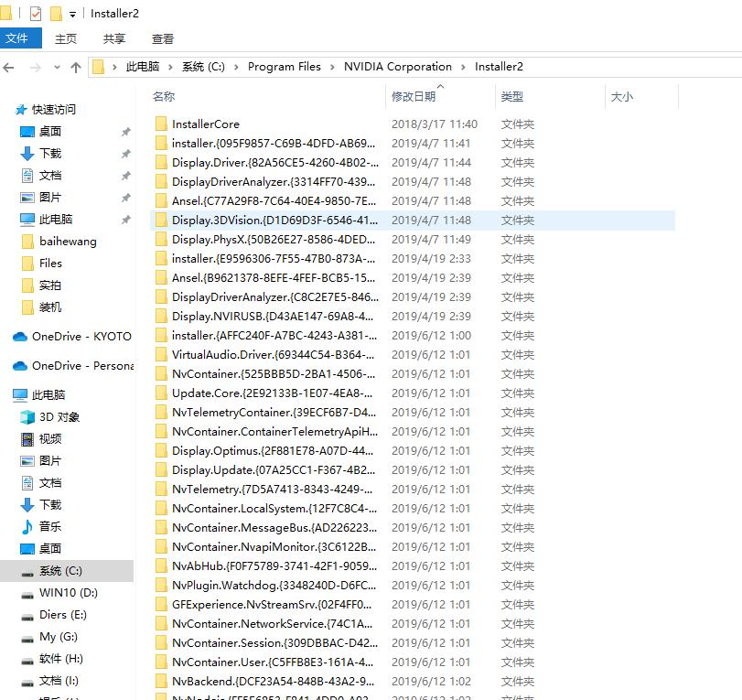The height and width of the screenshot is (700, 742).
Task: Select Display.NVIRUSB folder icon
Action: pos(161,317)
